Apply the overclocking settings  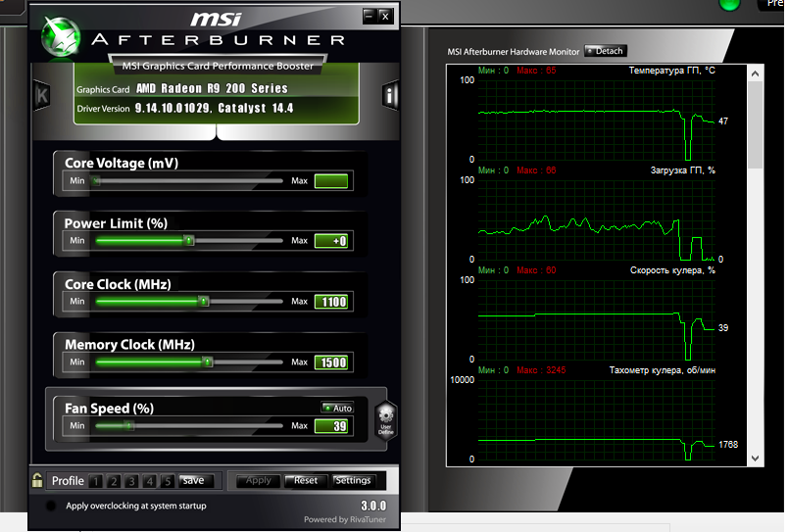(x=259, y=481)
